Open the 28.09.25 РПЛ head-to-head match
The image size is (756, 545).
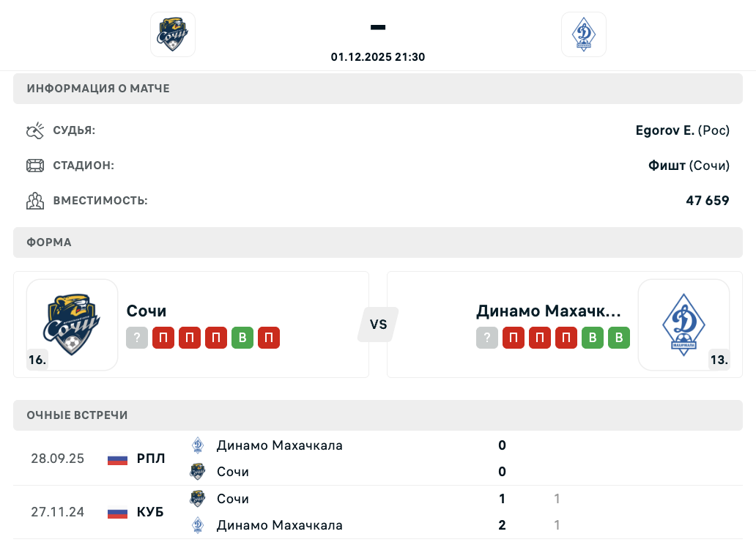tap(293, 459)
